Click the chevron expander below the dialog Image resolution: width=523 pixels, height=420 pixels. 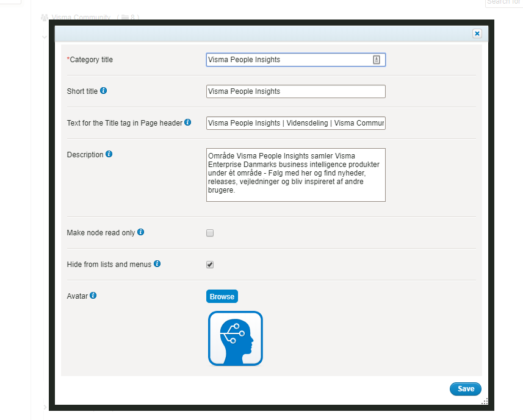coord(45,407)
